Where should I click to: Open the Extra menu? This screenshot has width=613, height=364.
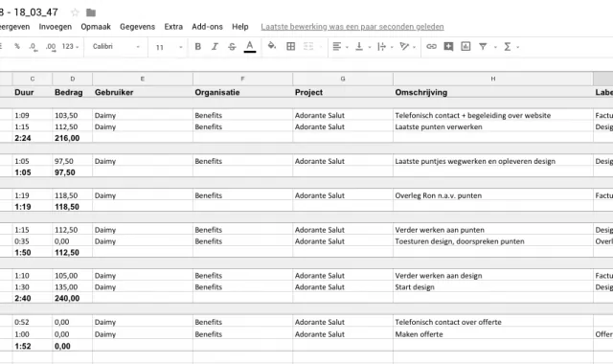pyautogui.click(x=173, y=27)
